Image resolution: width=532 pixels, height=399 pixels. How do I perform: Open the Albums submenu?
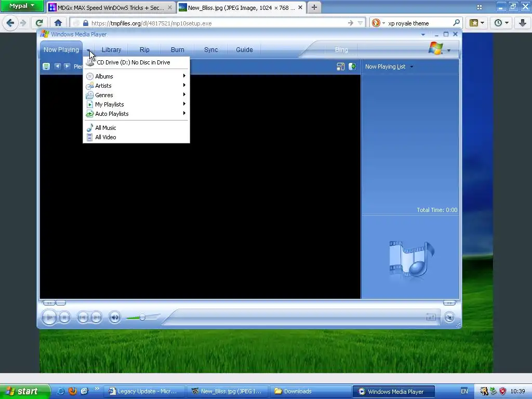pyautogui.click(x=136, y=76)
